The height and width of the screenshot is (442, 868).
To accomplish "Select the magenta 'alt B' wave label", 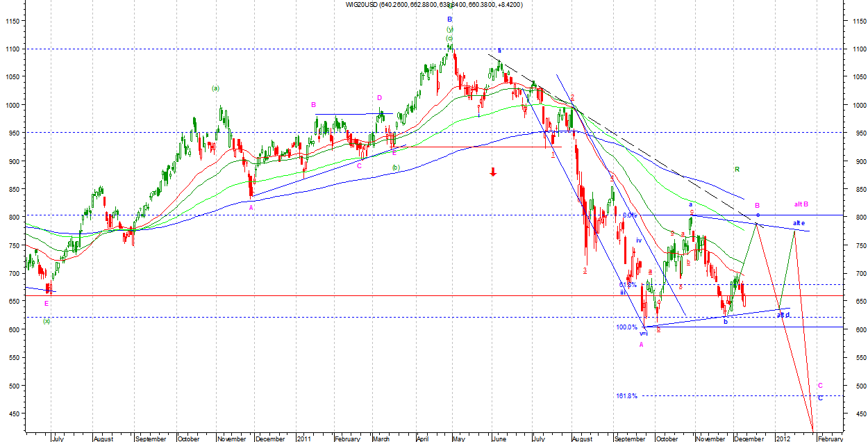I will (801, 204).
